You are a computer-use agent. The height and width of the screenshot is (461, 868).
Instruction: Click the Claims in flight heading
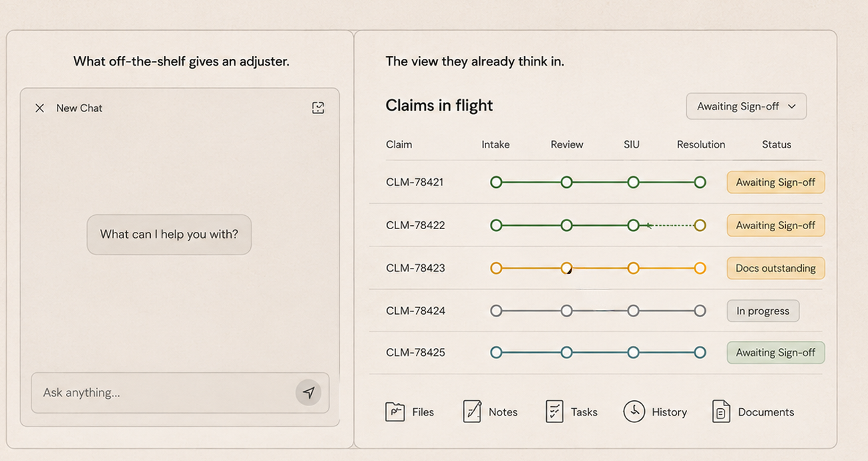click(x=439, y=106)
